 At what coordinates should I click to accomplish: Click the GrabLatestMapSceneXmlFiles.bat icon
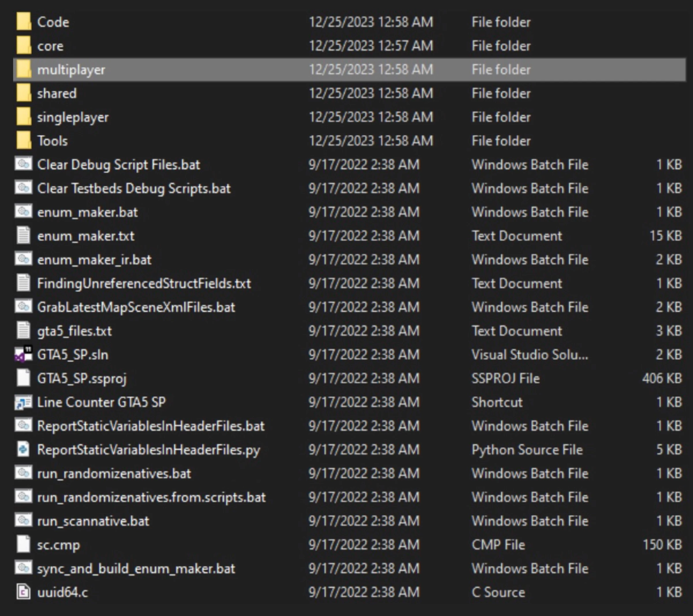[23, 306]
